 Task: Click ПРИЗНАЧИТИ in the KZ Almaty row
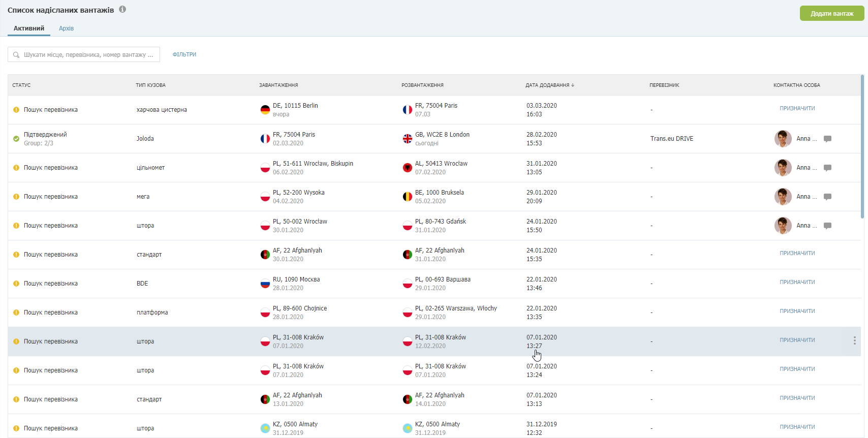pos(797,427)
